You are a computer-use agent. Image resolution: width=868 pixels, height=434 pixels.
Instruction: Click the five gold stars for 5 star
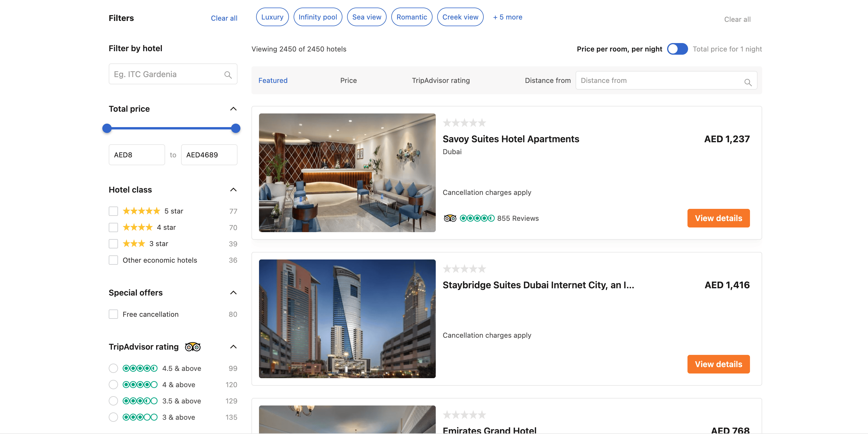point(142,211)
